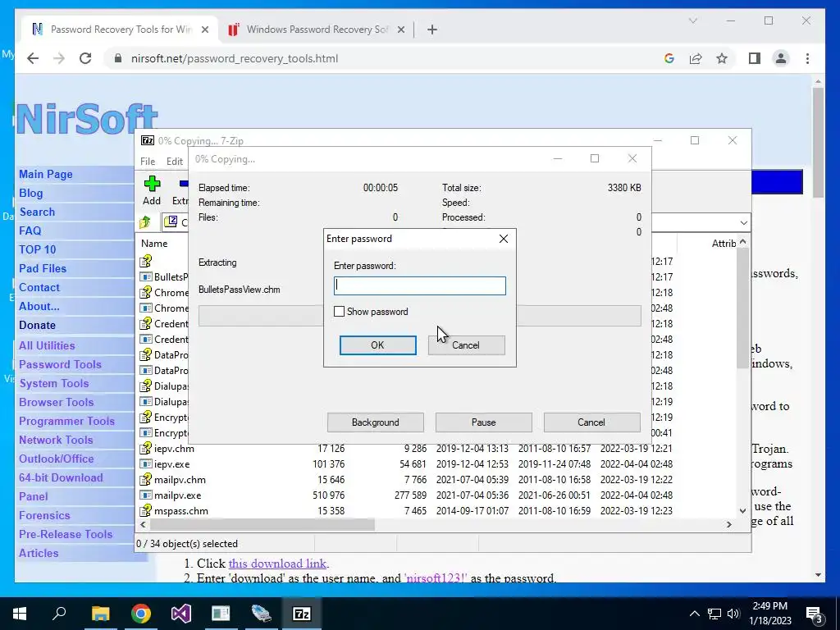Cancel the 0% Copying operation
This screenshot has height=630, width=840.
coord(591,422)
